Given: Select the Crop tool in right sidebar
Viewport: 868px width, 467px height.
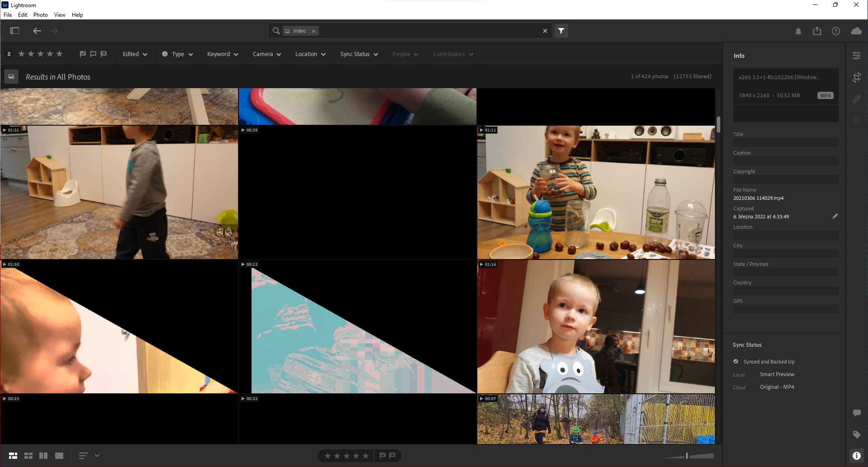Looking at the screenshot, I should click(x=857, y=77).
